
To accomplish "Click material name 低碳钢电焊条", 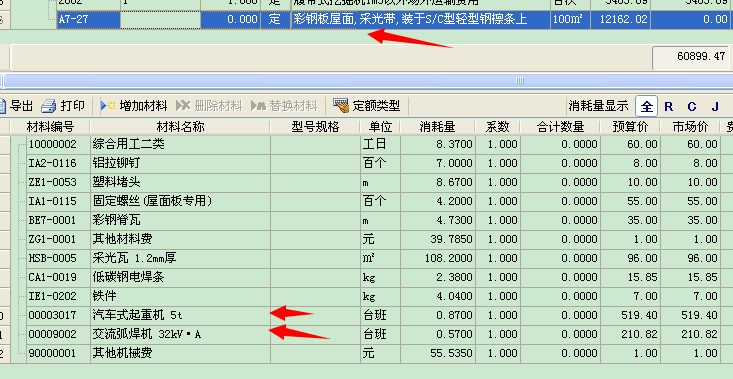I will [x=129, y=277].
